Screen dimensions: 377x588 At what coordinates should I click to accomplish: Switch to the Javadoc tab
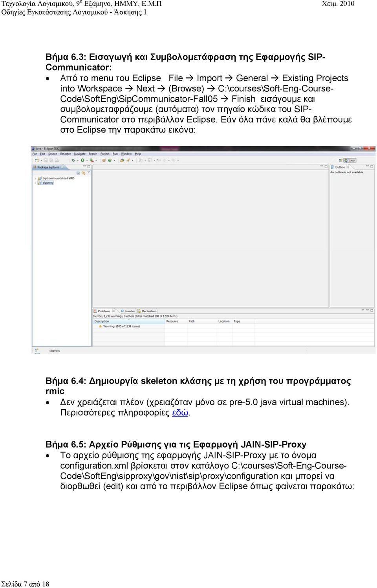click(128, 311)
